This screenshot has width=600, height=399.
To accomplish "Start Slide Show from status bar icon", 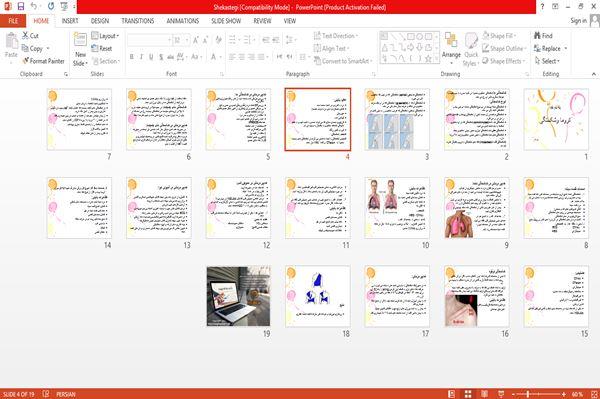I will pos(501,394).
